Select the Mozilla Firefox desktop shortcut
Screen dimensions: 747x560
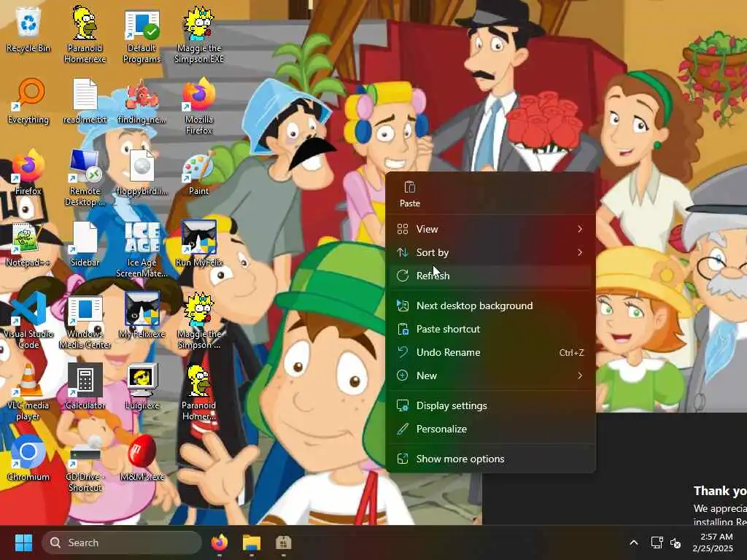199,106
